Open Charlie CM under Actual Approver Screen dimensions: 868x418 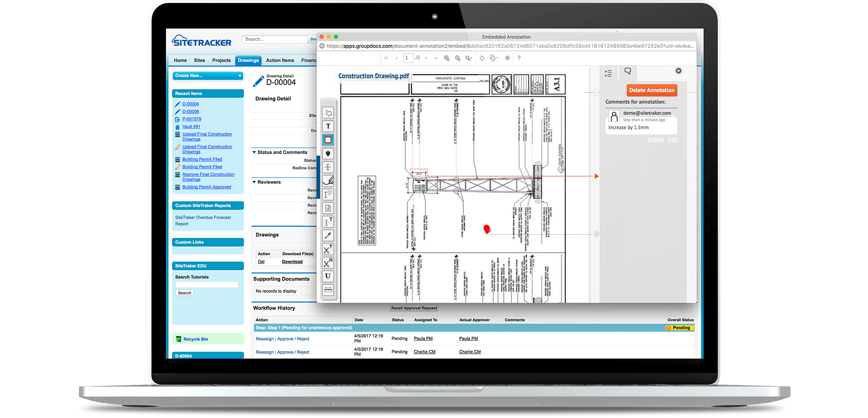(x=470, y=352)
